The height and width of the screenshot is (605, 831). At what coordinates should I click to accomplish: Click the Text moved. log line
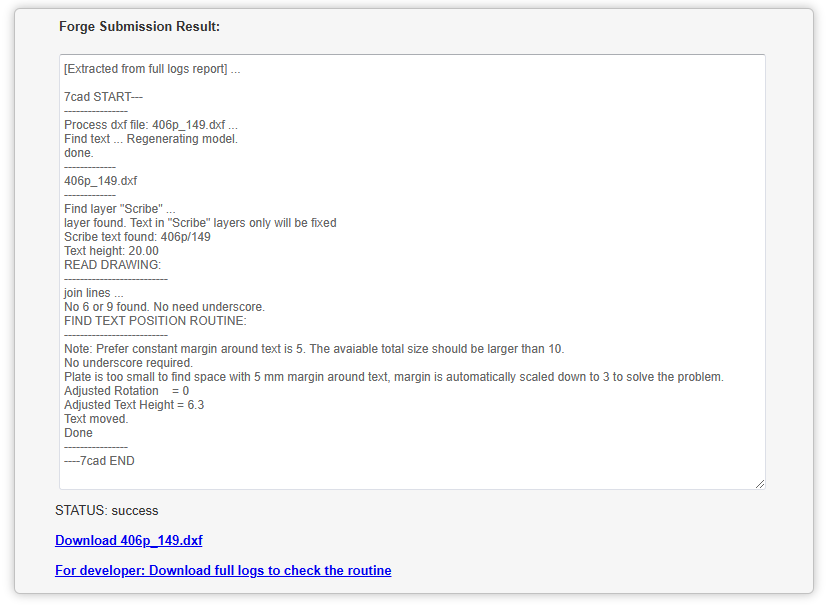[x=96, y=419]
